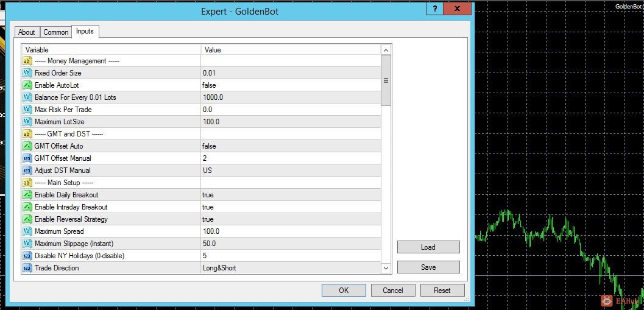This screenshot has width=644, height=310.
Task: Select the Maximum Spread label
Action: pos(59,231)
